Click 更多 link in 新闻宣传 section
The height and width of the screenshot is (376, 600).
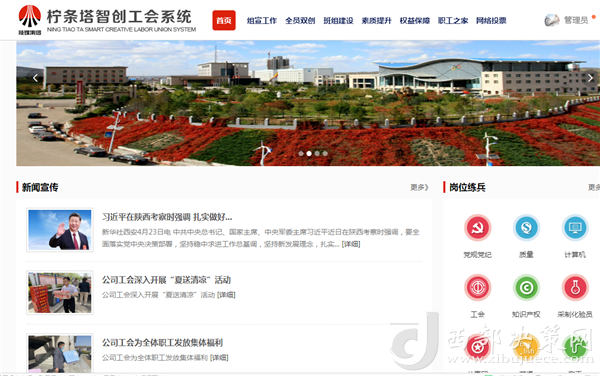click(x=419, y=187)
